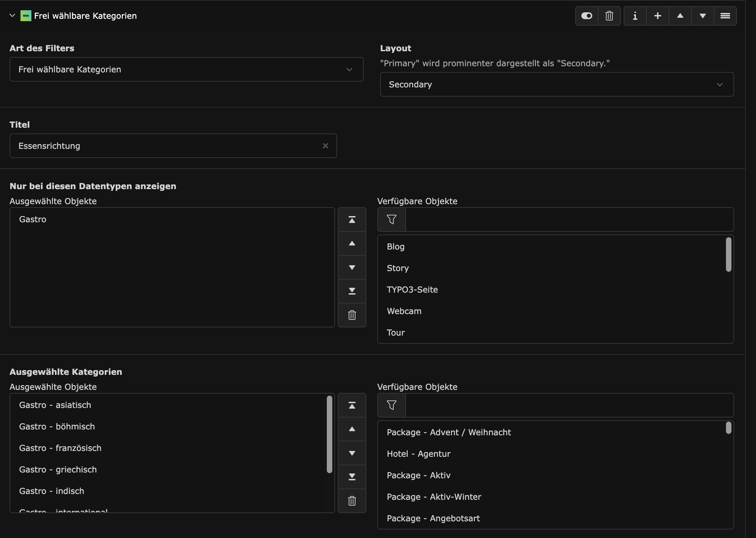Viewport: 756px width, 538px height.
Task: Toggle visibility of Frei wählbare Kategorien record
Action: [587, 16]
